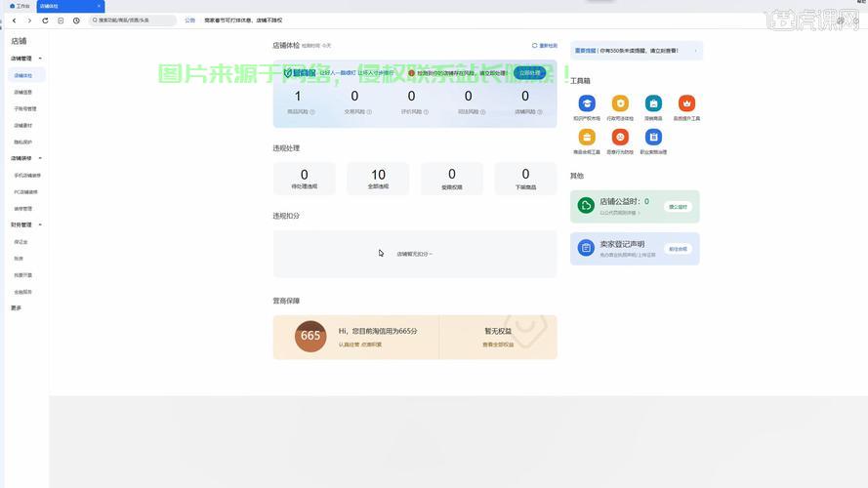Viewport: 868px width, 488px height.
Task: Open PC店铺装修 in the sidebar
Action: (25, 192)
